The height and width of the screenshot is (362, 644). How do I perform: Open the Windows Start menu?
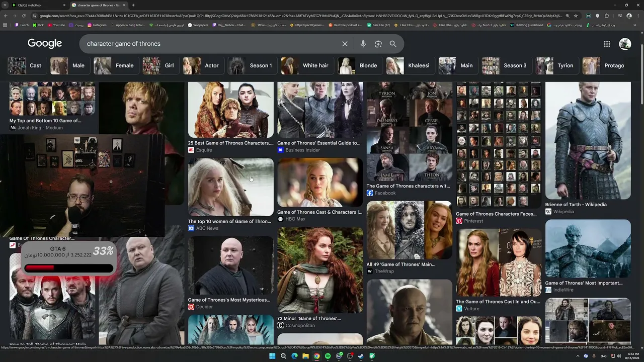pyautogui.click(x=272, y=356)
